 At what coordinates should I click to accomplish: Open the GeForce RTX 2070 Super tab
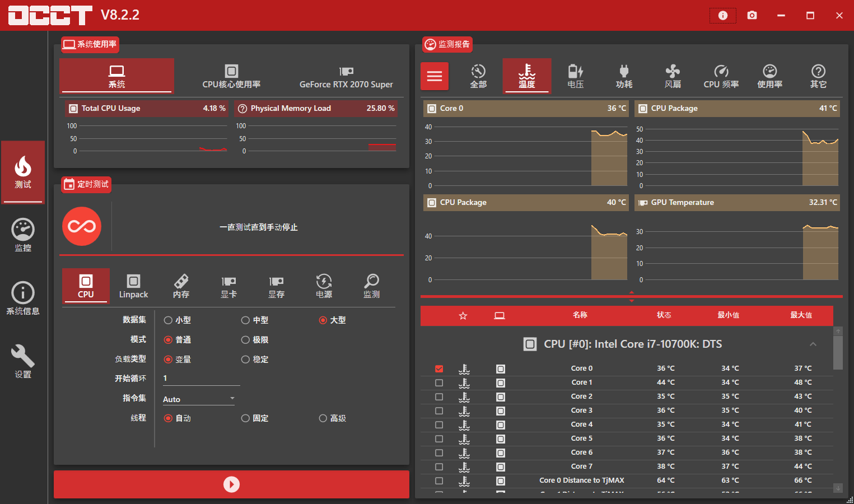point(346,76)
